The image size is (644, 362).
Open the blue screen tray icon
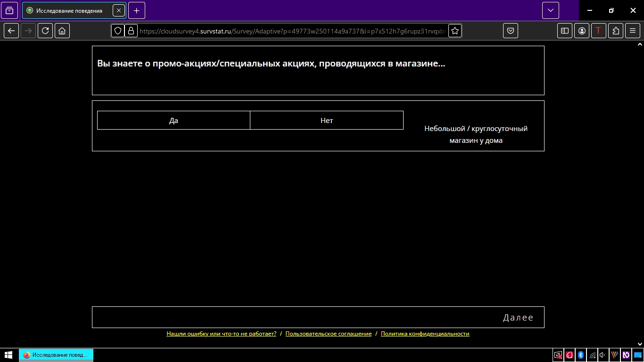[638, 355]
